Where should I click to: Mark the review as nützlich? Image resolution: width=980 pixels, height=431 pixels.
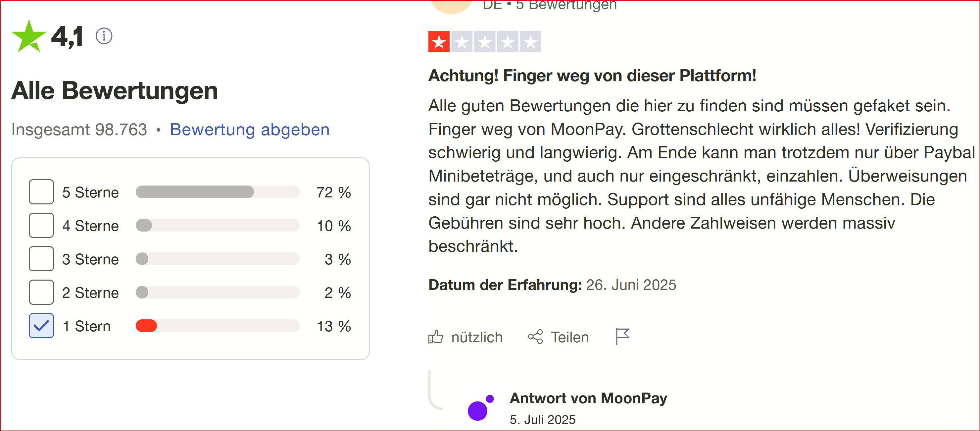coord(477,337)
